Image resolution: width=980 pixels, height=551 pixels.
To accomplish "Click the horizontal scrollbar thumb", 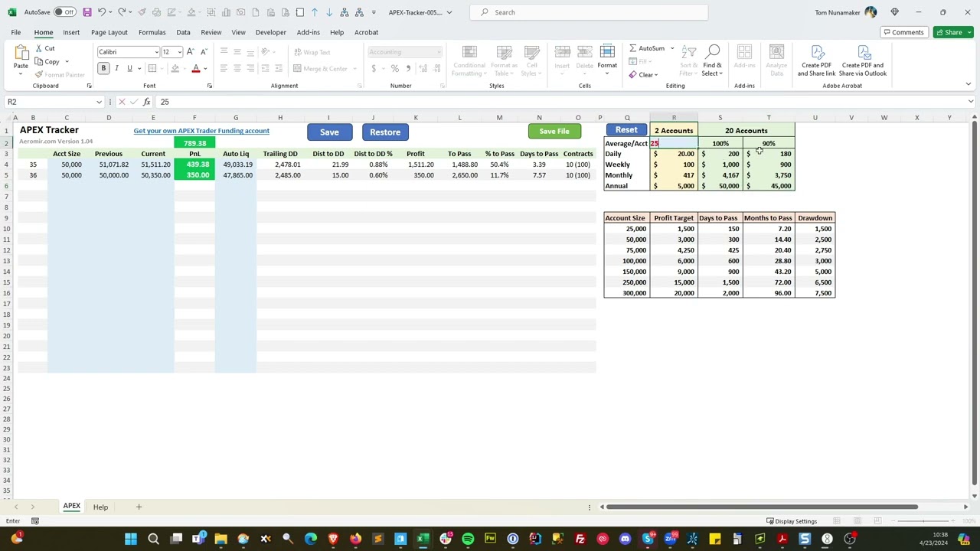I will [762, 507].
